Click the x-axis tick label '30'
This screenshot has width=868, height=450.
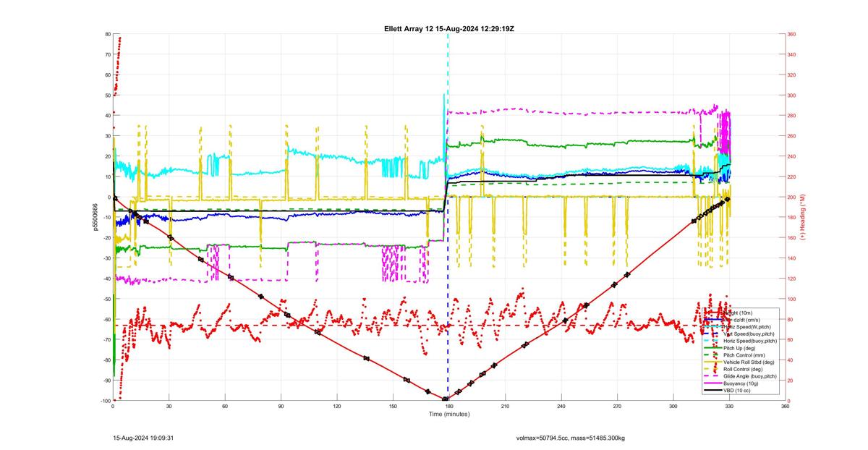point(169,407)
